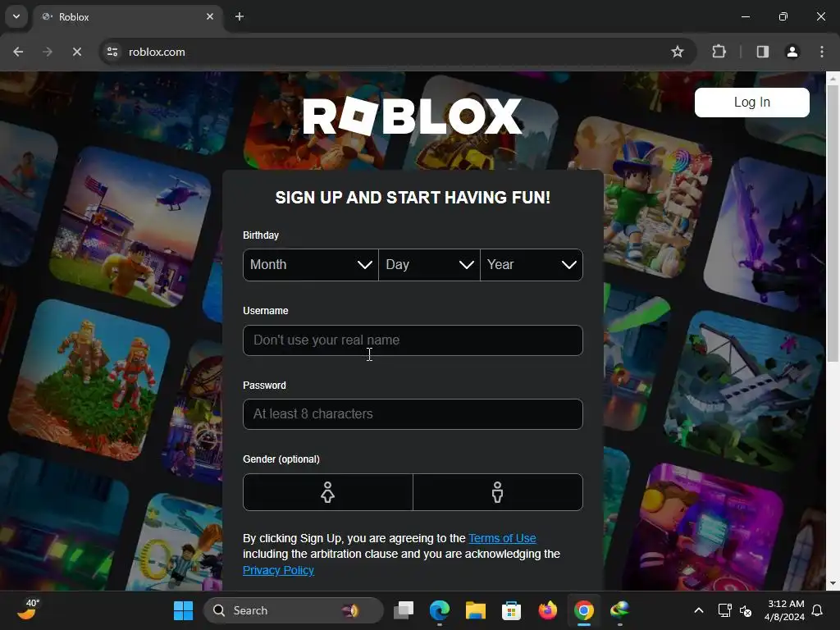Screen dimensions: 840x630
Task: Open the weather widget showing 40°
Action: click(28, 610)
